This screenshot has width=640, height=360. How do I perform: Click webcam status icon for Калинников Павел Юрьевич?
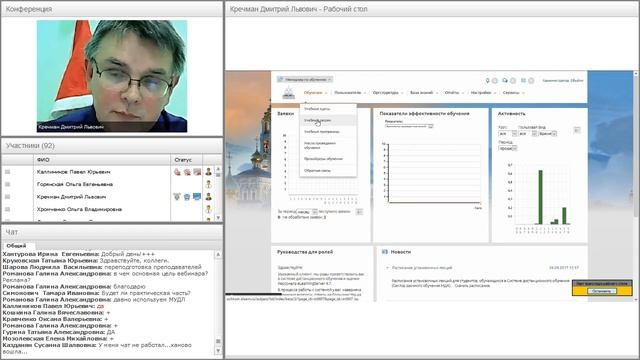187,172
